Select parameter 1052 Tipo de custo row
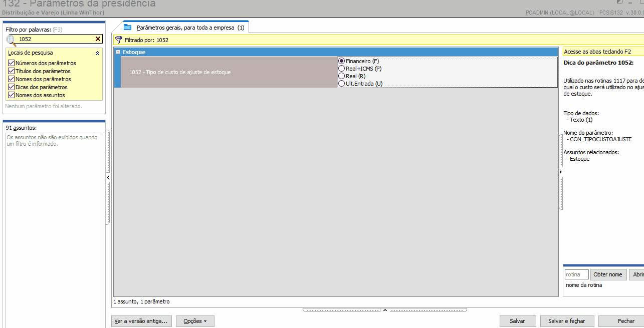The image size is (644, 328). point(229,72)
